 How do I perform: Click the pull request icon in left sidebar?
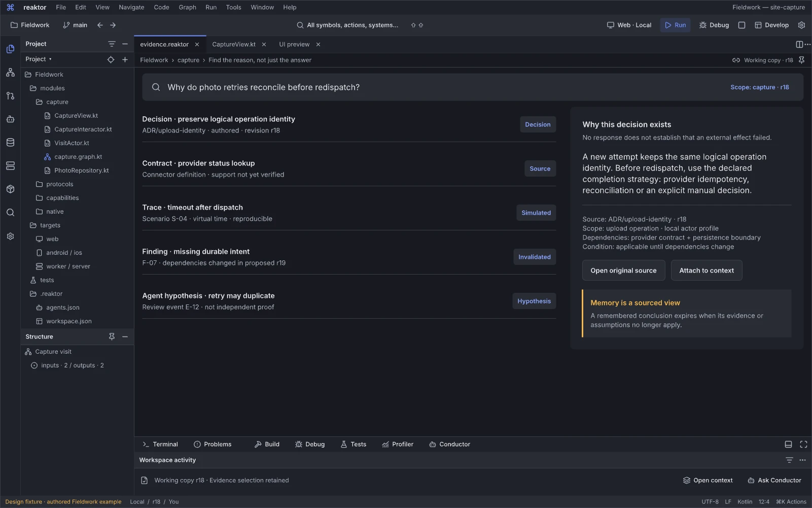pos(10,96)
